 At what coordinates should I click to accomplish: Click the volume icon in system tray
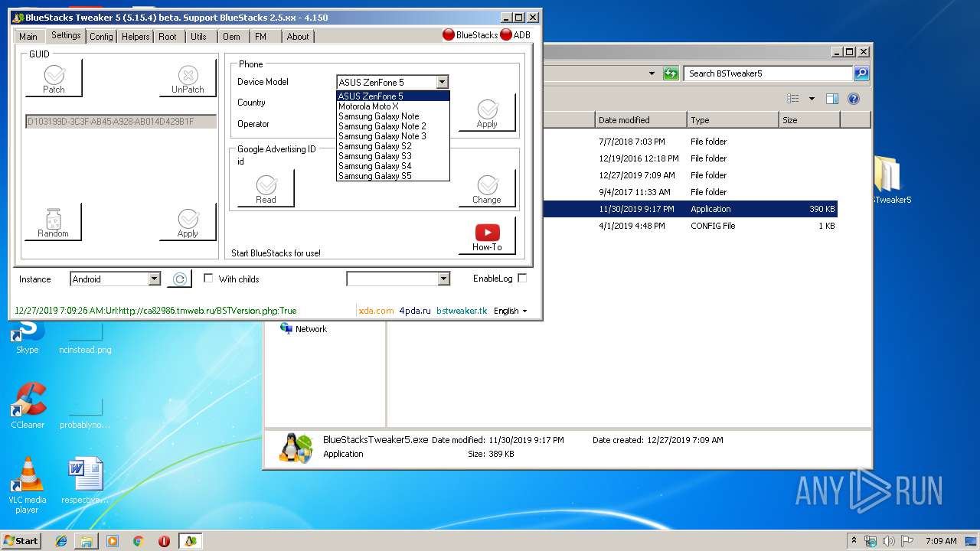click(x=888, y=541)
